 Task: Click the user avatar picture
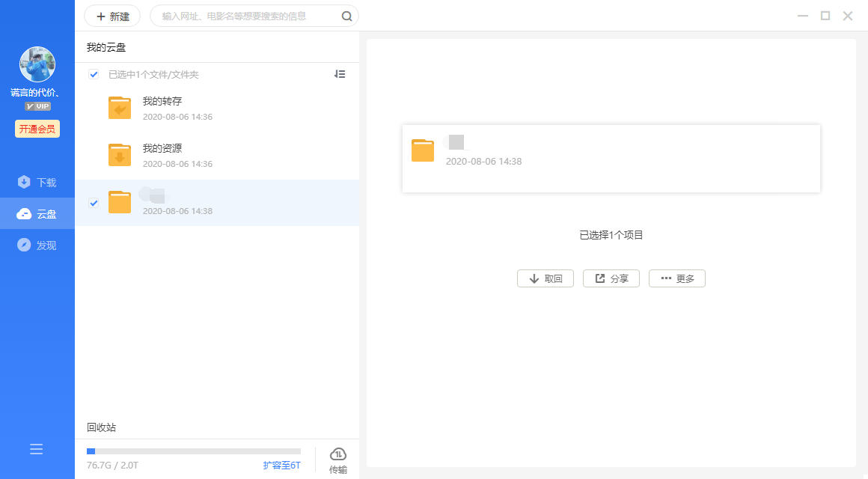point(36,64)
